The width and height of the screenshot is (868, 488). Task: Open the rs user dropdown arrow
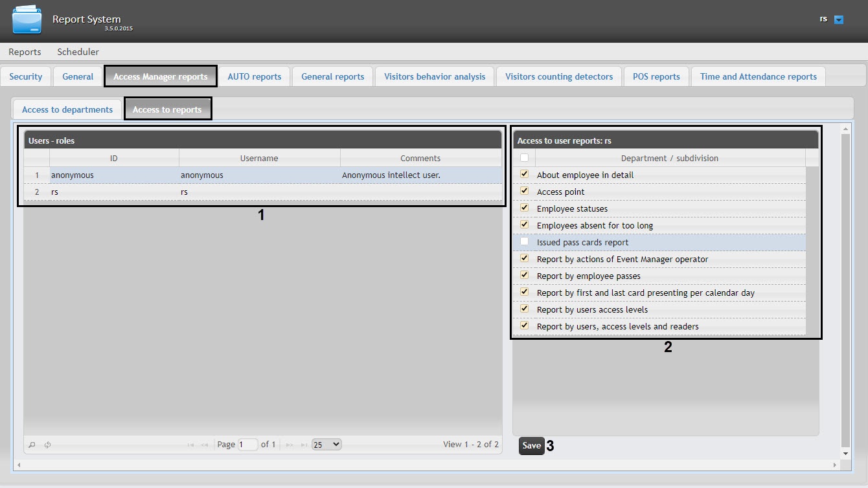[x=839, y=20]
